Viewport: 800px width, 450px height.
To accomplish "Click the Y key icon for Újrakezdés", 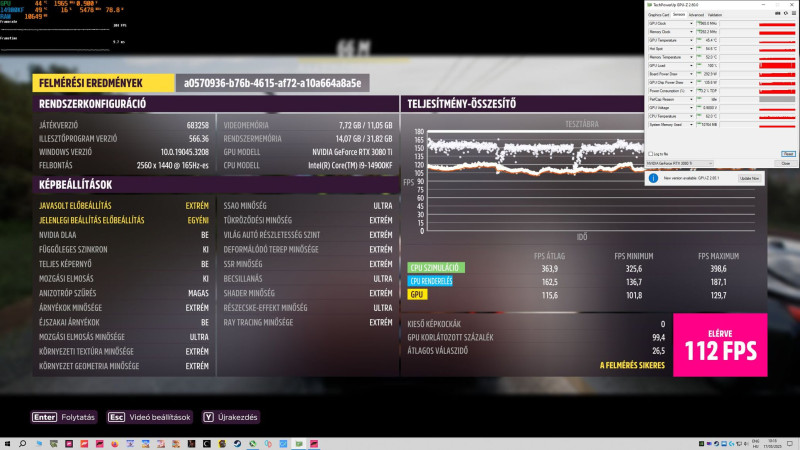I will click(x=208, y=417).
